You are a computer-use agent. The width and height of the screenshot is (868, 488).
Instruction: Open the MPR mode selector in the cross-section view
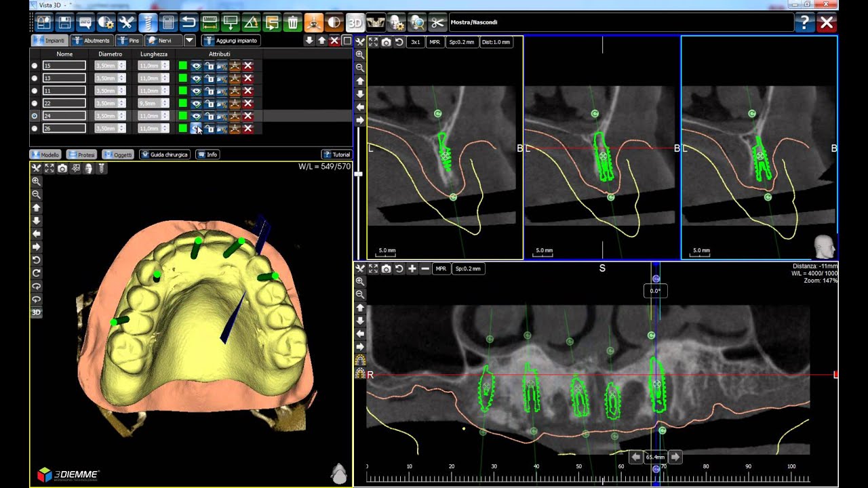point(435,42)
